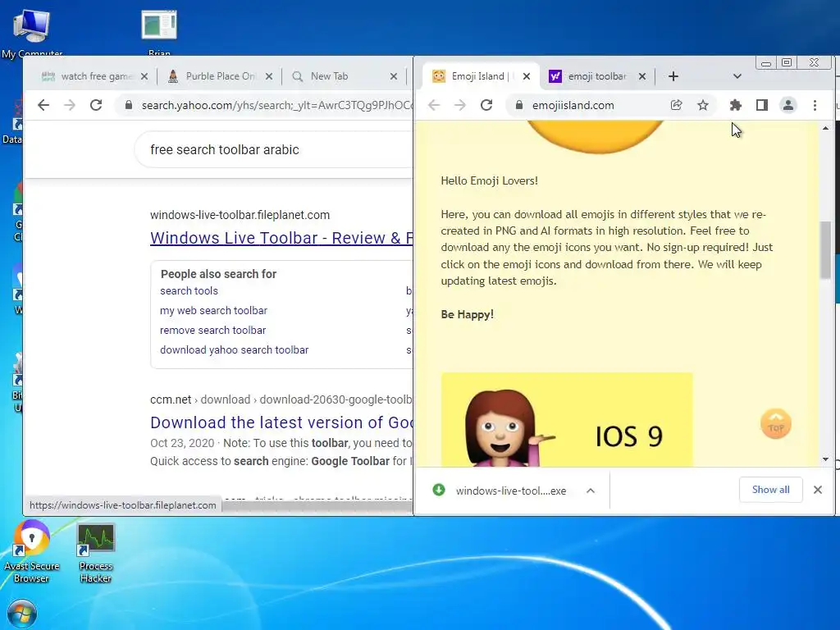The width and height of the screenshot is (840, 630).
Task: Click the Be Happy! text
Action: pos(467,314)
